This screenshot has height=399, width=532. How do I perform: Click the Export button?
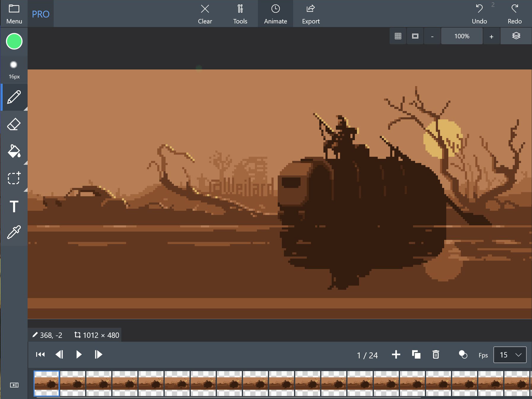pos(311,14)
